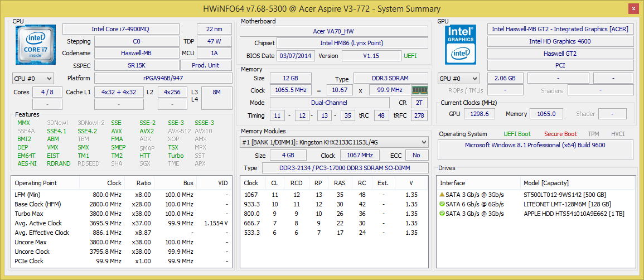Click the Platform rPGA946B/947 field
The width and height of the screenshot is (644, 280).
point(163,78)
